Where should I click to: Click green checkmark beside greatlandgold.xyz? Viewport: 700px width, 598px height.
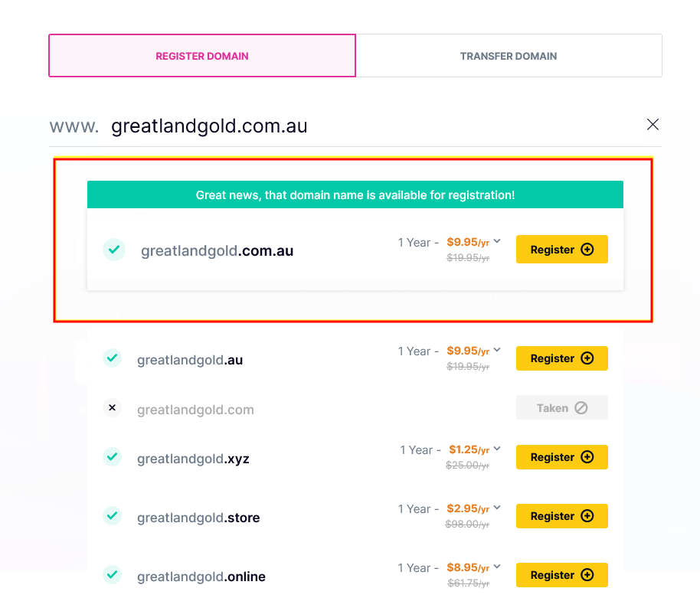(x=113, y=456)
